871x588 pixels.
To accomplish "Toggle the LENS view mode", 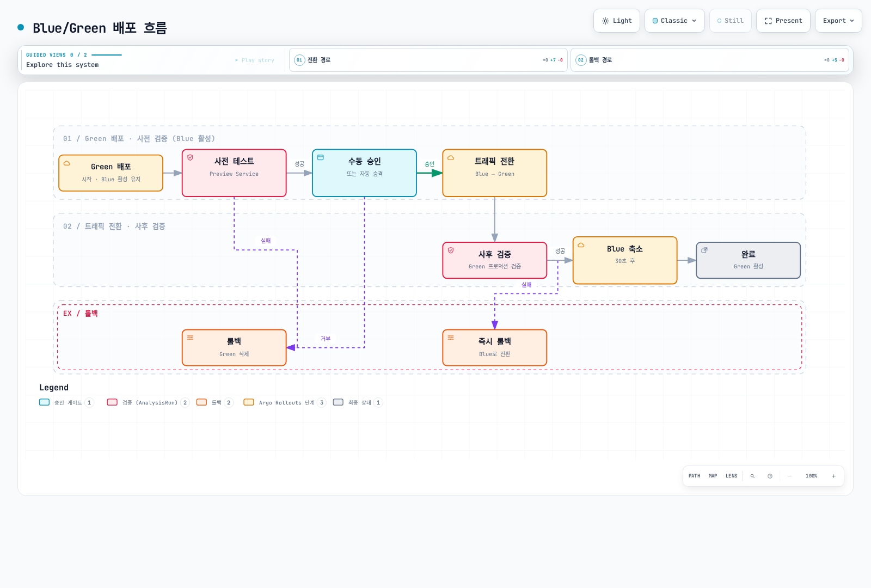I will 731,476.
